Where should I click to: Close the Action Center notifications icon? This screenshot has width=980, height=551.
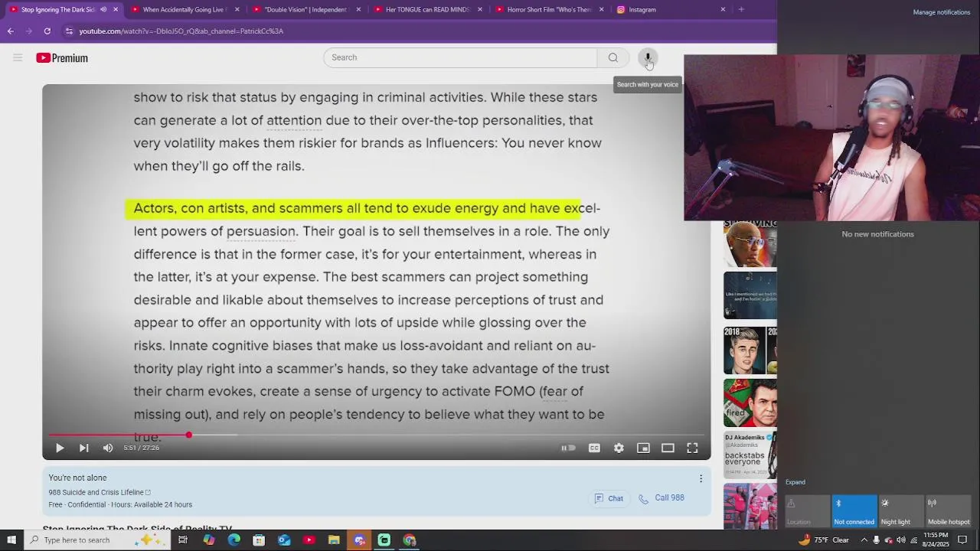(962, 540)
